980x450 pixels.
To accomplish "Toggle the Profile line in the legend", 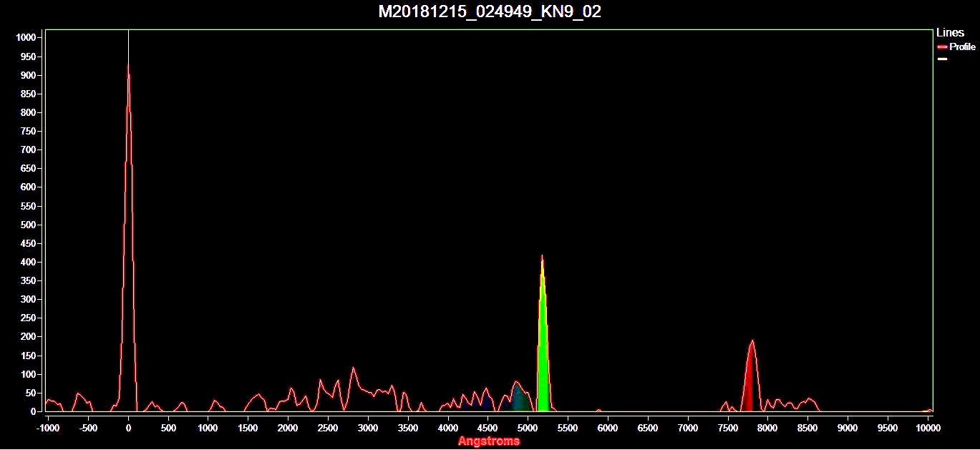I will (962, 47).
